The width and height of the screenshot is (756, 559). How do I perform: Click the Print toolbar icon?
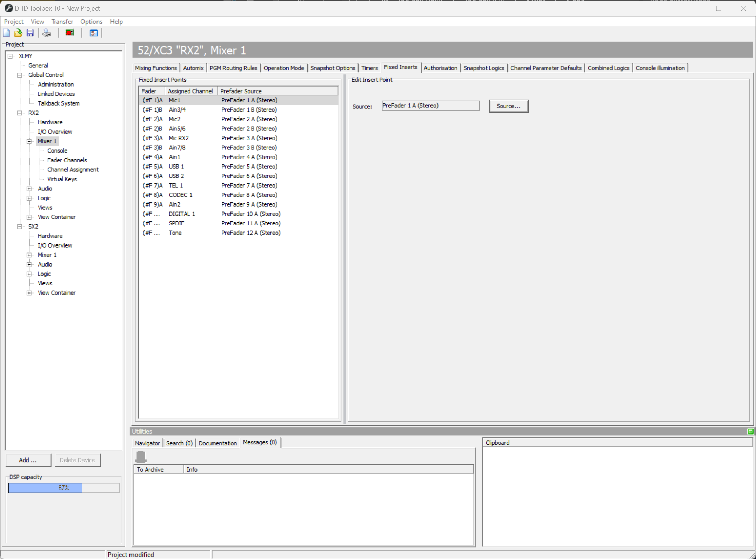(x=47, y=33)
